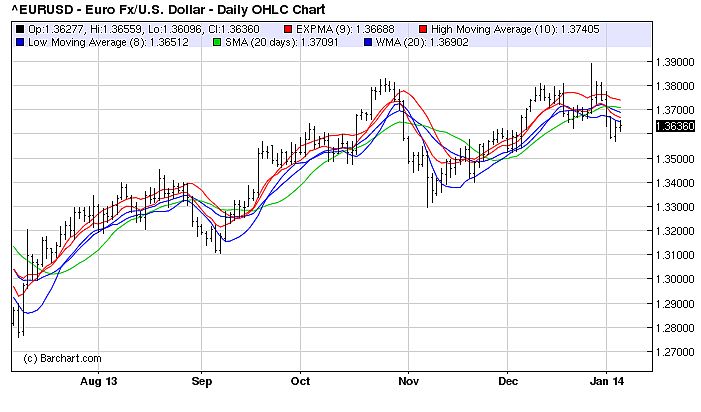Click the highlighted current price marker 1.36360
Screen dimensions: 701x412
click(673, 127)
